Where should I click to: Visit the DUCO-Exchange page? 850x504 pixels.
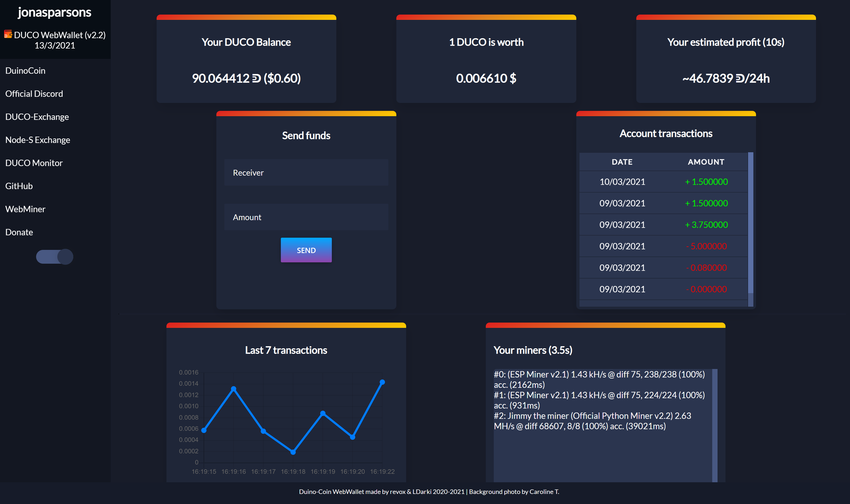[x=37, y=116]
